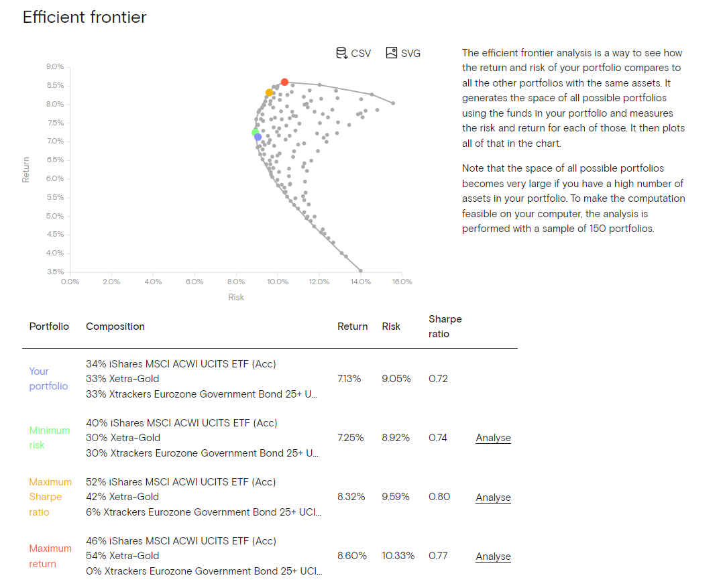Viewport: 725px width, 588px height.
Task: Click the SVG export label
Action: pyautogui.click(x=410, y=54)
